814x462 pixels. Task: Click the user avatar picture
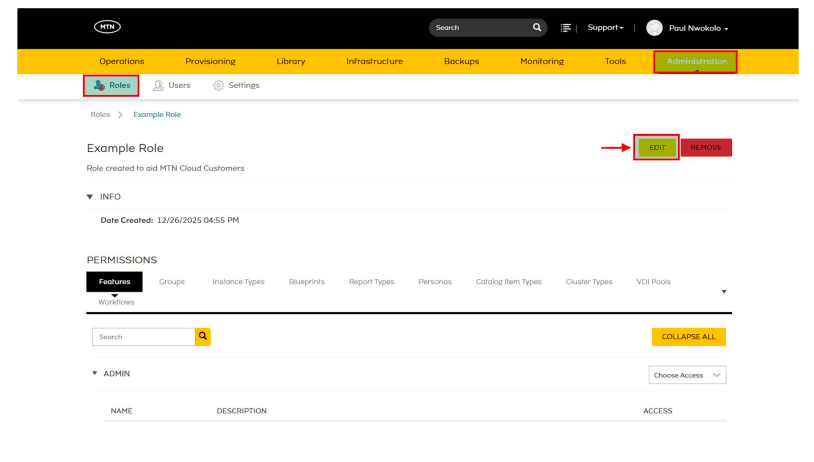tap(654, 28)
